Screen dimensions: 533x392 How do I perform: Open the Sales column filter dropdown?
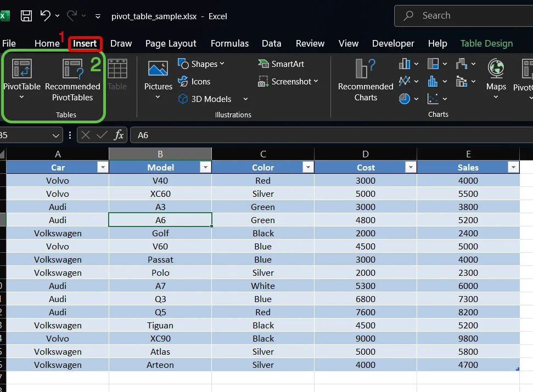[x=513, y=167]
